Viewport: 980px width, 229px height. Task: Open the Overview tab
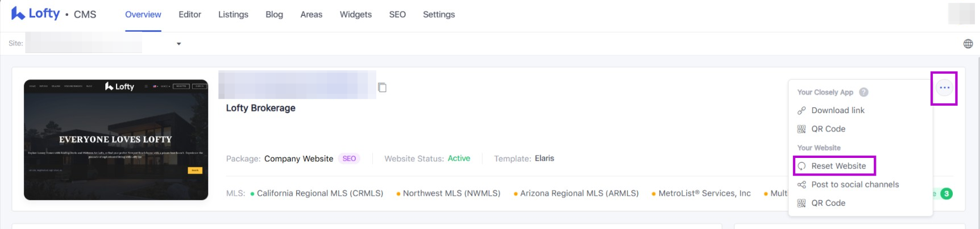[x=143, y=15]
